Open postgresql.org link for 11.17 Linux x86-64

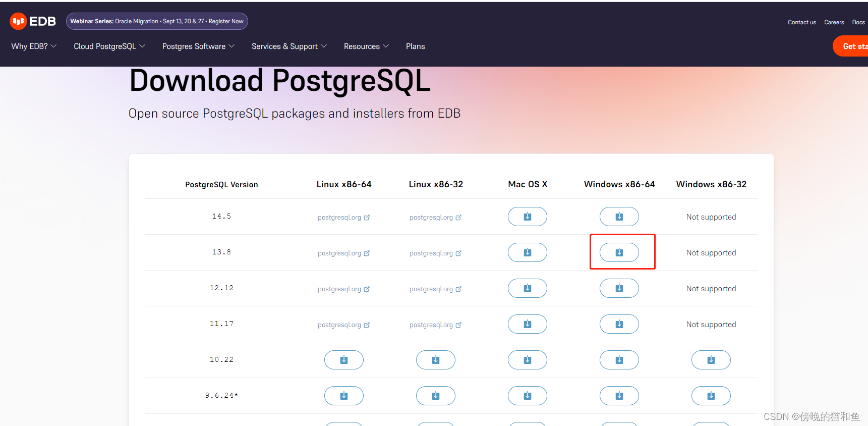tap(343, 325)
